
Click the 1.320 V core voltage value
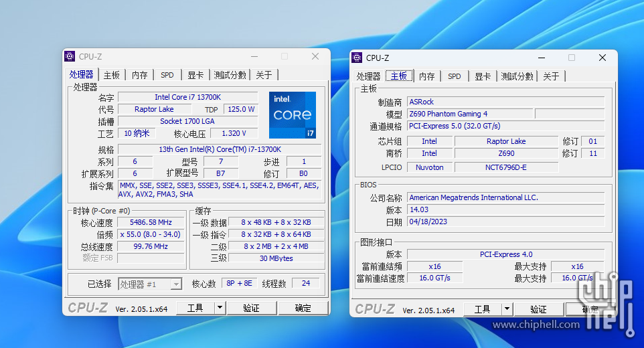pos(234,133)
